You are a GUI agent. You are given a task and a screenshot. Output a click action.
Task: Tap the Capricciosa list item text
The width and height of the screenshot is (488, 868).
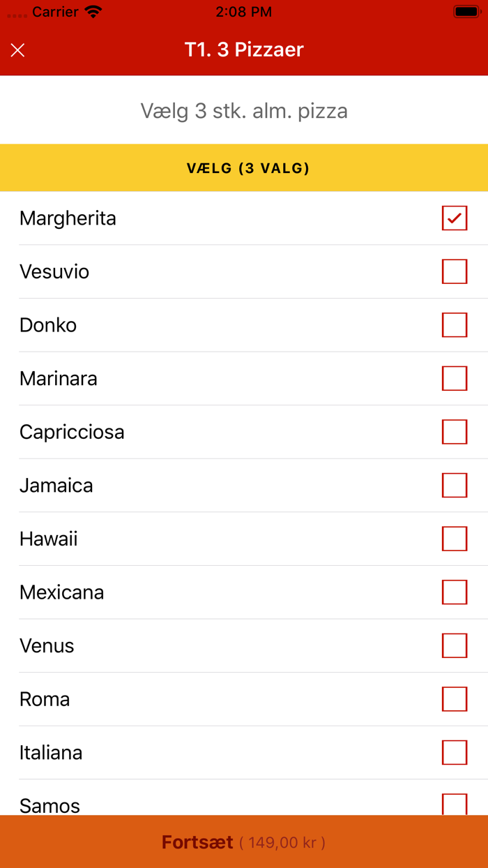(x=72, y=432)
